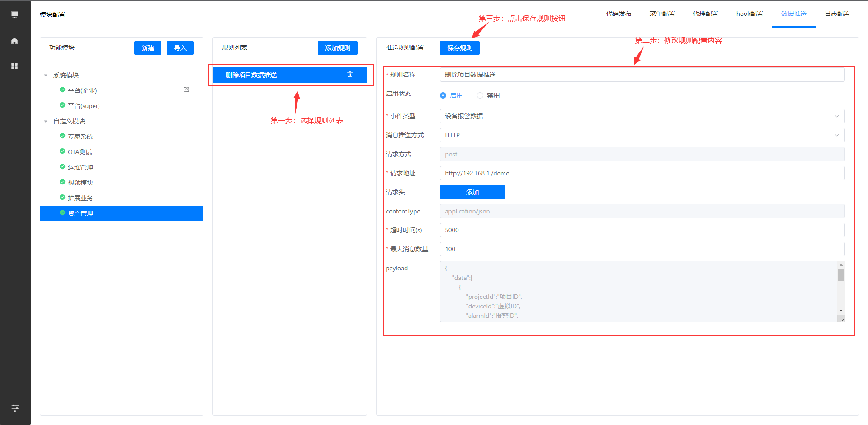Focus the 最大消息数量 input field
This screenshot has height=425, width=868.
[x=642, y=249]
